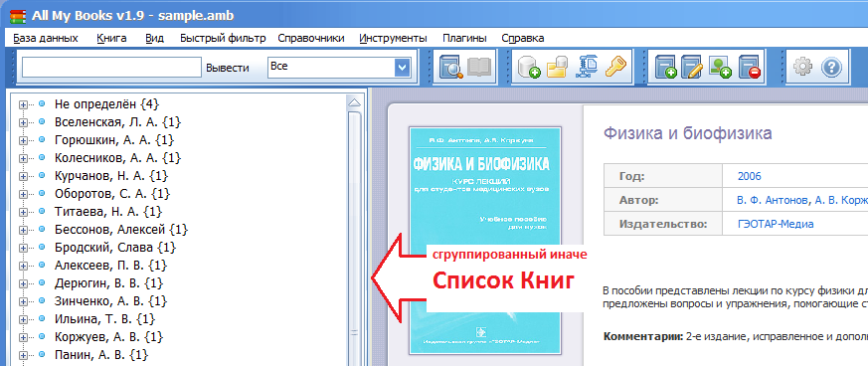Click the Физика и биофизика cover thumbnail
The height and width of the screenshot is (366, 868).
pos(485,241)
